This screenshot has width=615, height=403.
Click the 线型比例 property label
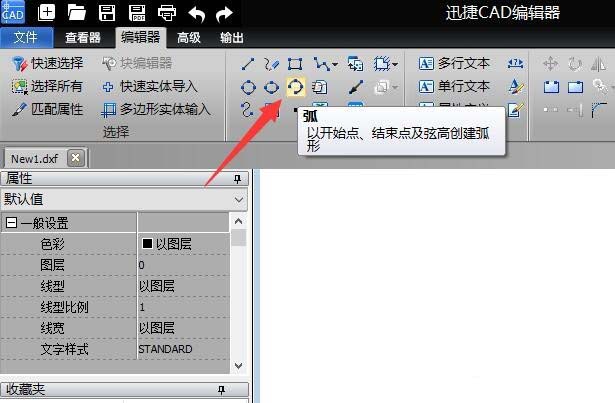[x=64, y=307]
